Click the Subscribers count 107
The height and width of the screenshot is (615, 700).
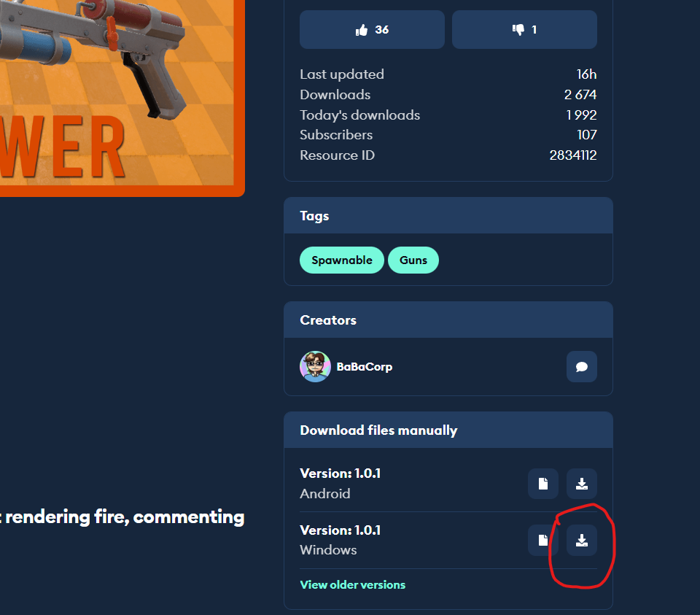586,135
